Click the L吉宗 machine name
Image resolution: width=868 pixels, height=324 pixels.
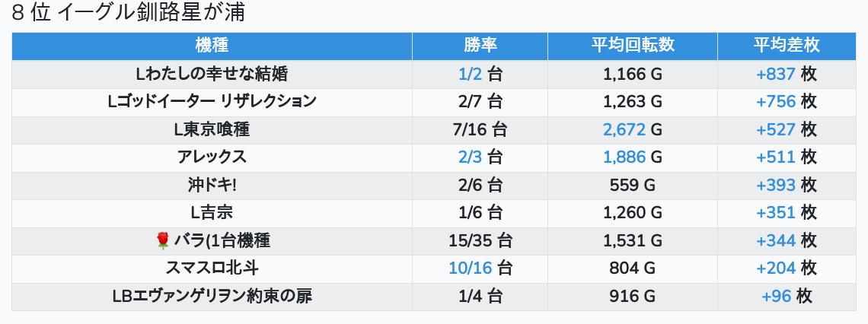click(x=212, y=213)
